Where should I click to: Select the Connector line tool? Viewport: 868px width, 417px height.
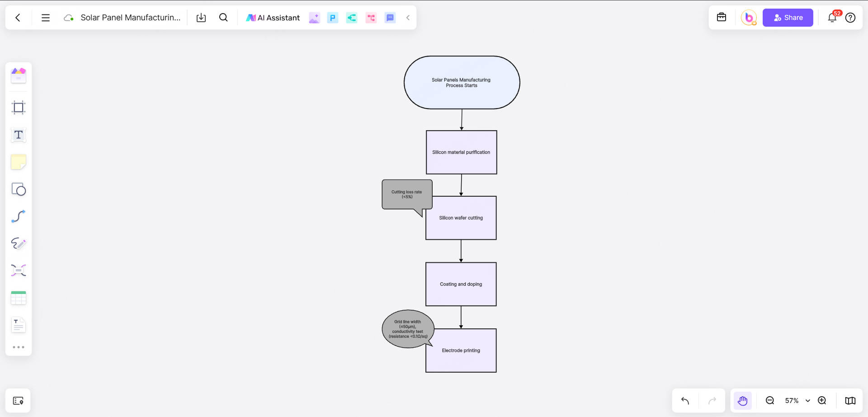click(x=19, y=216)
